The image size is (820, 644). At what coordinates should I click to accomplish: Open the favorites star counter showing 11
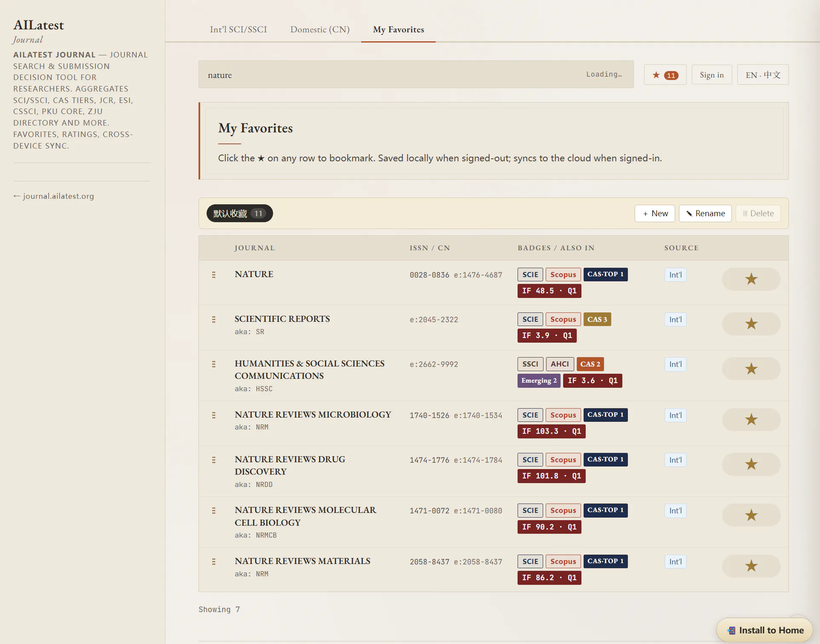point(665,75)
